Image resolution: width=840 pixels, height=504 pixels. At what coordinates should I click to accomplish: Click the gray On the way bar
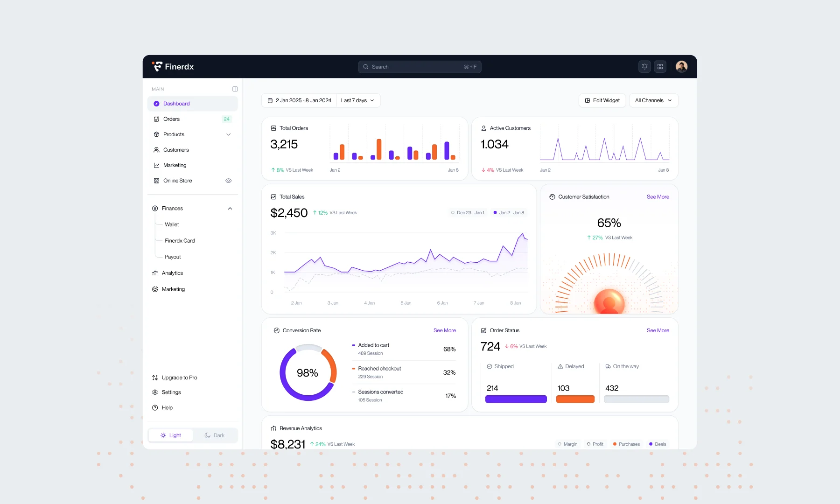[x=636, y=399]
